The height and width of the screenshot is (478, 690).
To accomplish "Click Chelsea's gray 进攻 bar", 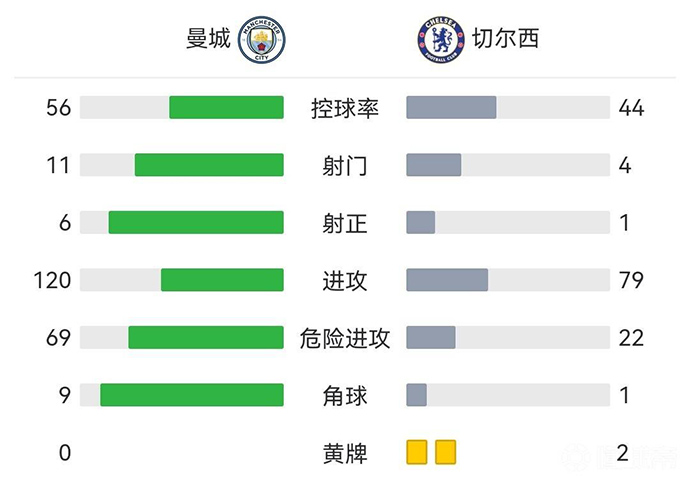I will [447, 281].
